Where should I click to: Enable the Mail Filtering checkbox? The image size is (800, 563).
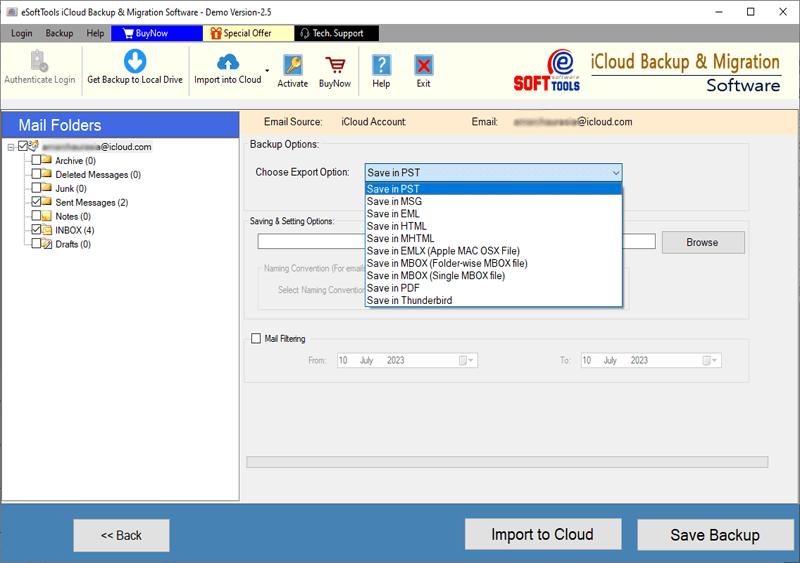click(x=256, y=338)
